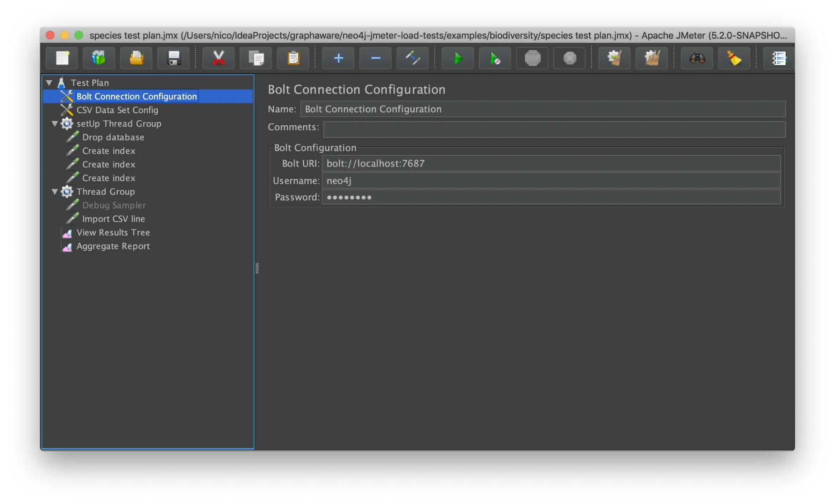The width and height of the screenshot is (835, 504).
Task: Select Aggregate Report listener
Action: coord(113,246)
